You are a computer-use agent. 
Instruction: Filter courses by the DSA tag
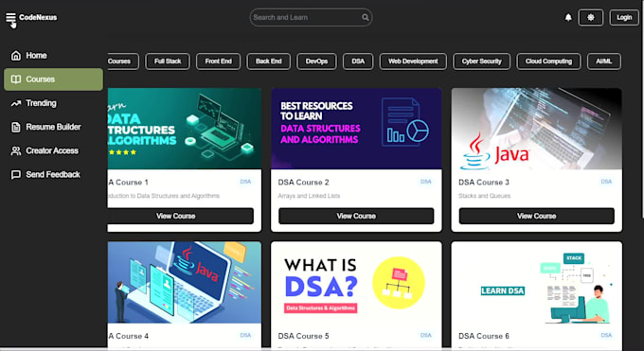(x=358, y=61)
